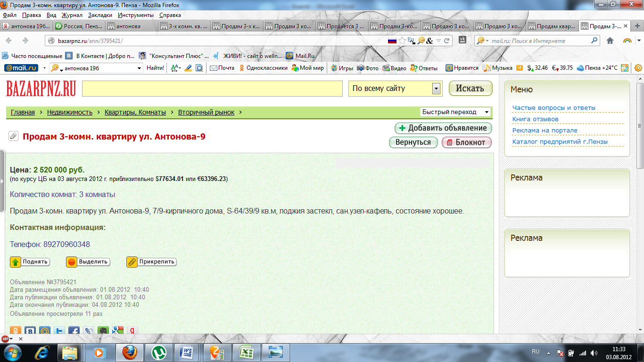Click the Выделить button
The height and width of the screenshot is (362, 644).
click(x=88, y=262)
